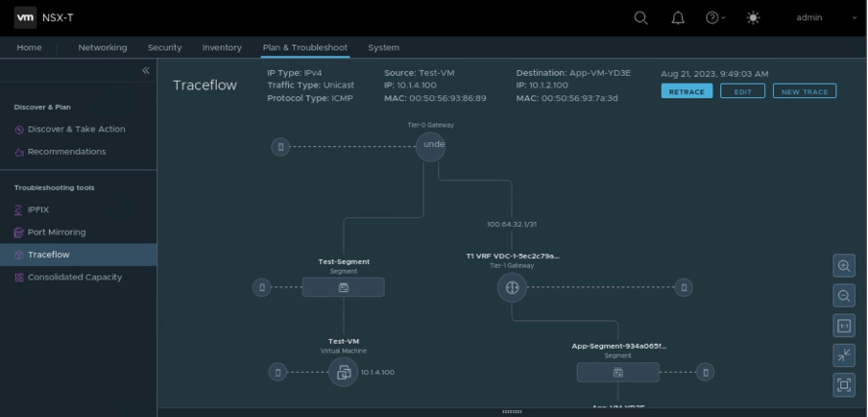Click the Tier-0 Gateway node

pyautogui.click(x=431, y=145)
